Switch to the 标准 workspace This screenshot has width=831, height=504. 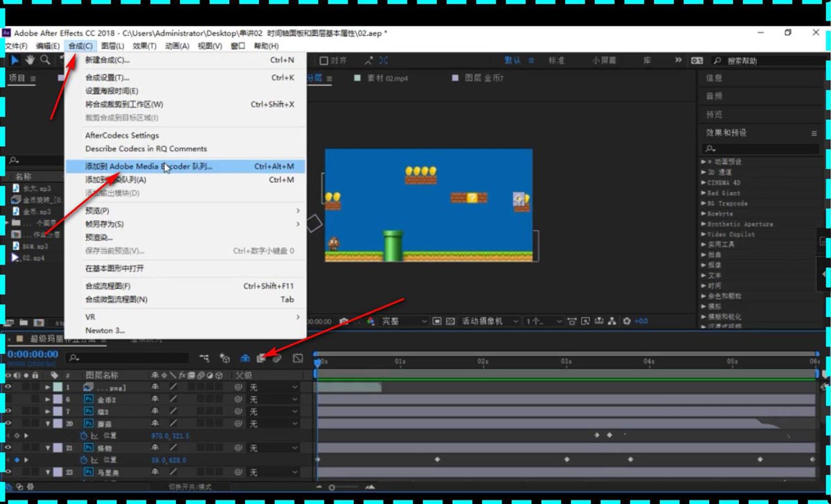click(x=556, y=61)
